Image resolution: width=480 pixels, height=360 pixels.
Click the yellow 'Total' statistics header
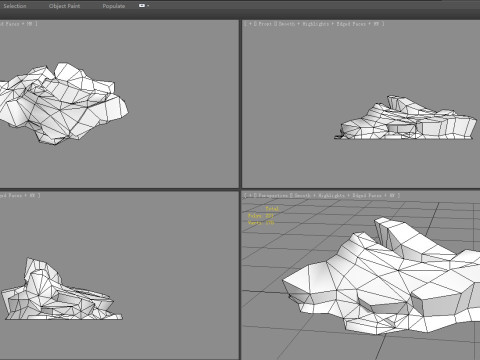click(x=272, y=209)
